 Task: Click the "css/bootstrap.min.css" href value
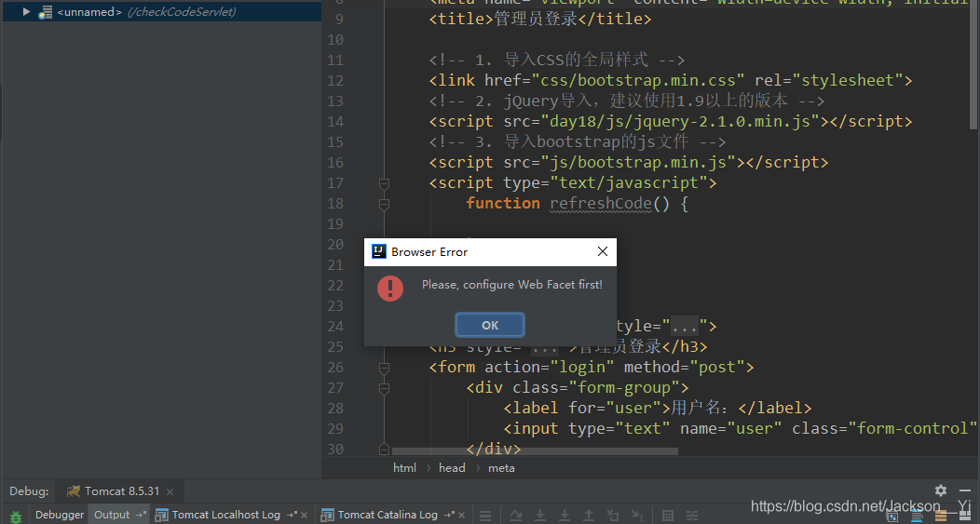(637, 81)
